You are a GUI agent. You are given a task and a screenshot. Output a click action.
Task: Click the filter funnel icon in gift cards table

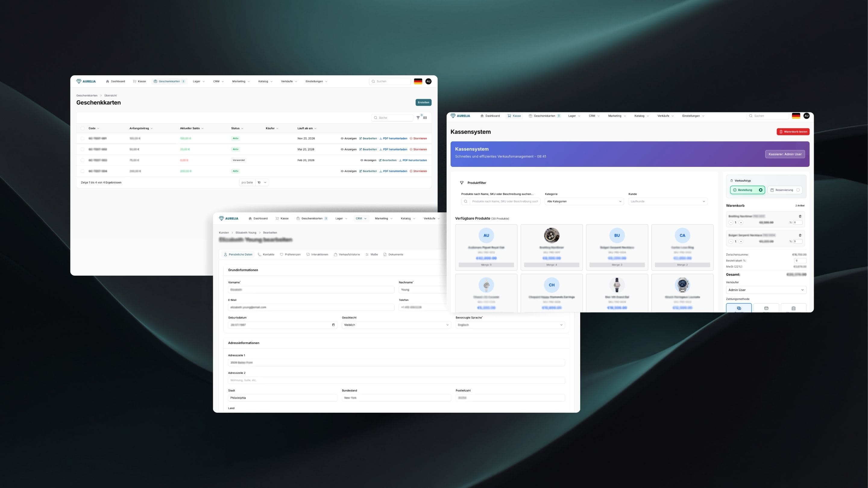pos(418,118)
